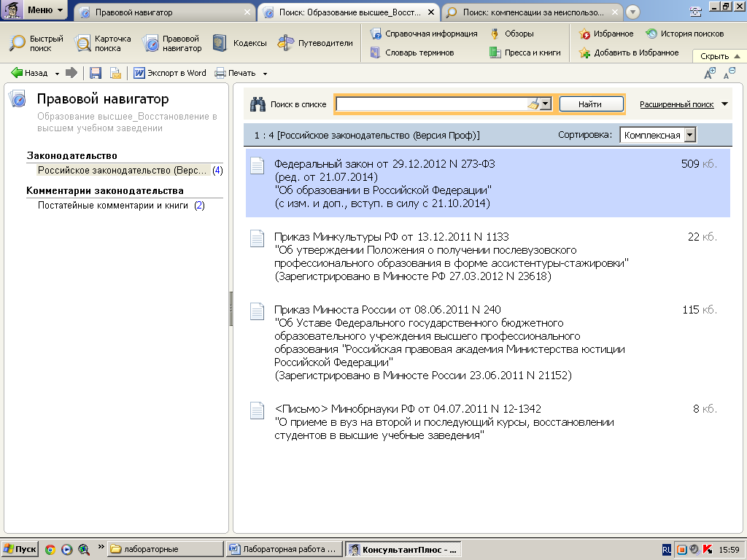Switch to Поиск: компенсации tab
This screenshot has height=560, width=747.
pos(533,12)
